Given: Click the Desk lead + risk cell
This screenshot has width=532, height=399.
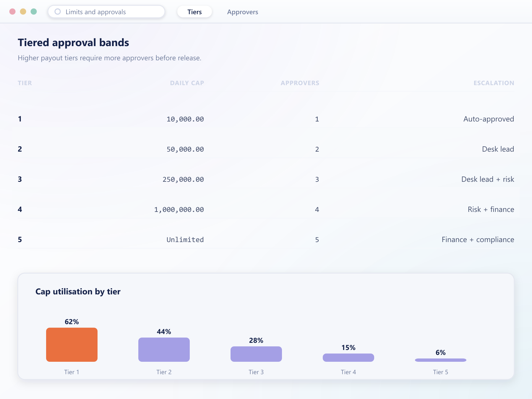Looking at the screenshot, I should coord(488,179).
